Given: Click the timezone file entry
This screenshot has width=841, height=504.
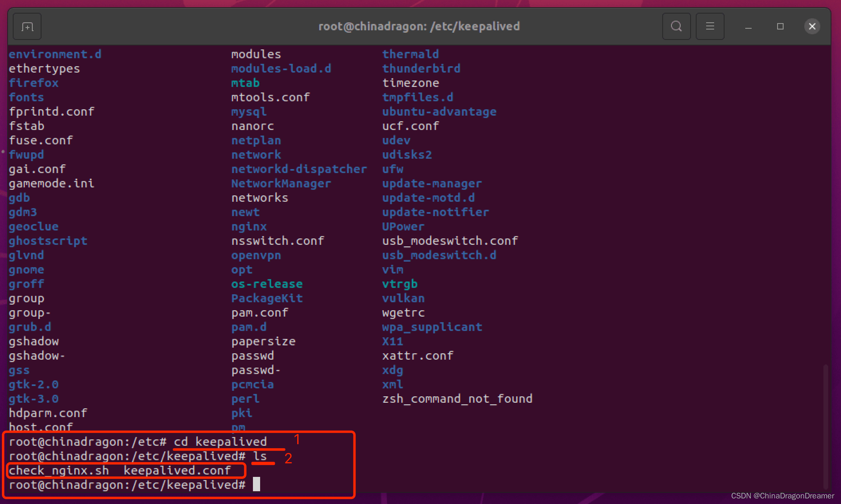Looking at the screenshot, I should pos(411,83).
